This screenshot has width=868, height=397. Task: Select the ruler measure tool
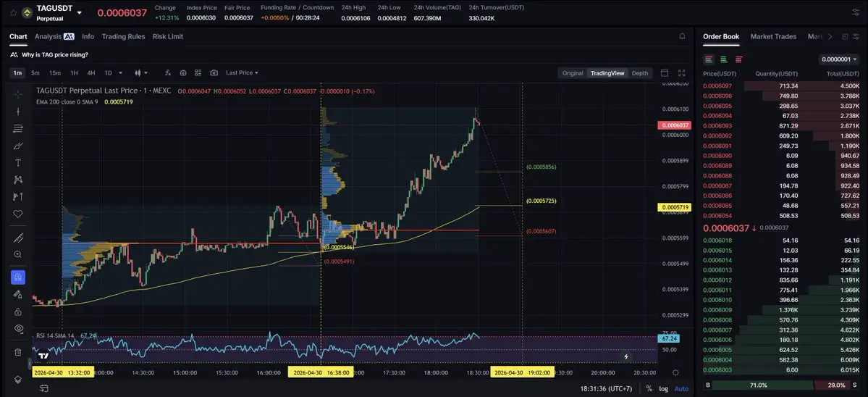17,238
